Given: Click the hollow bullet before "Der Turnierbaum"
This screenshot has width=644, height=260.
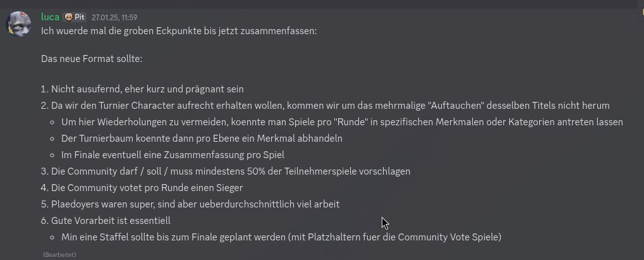Looking at the screenshot, I should 53,139.
